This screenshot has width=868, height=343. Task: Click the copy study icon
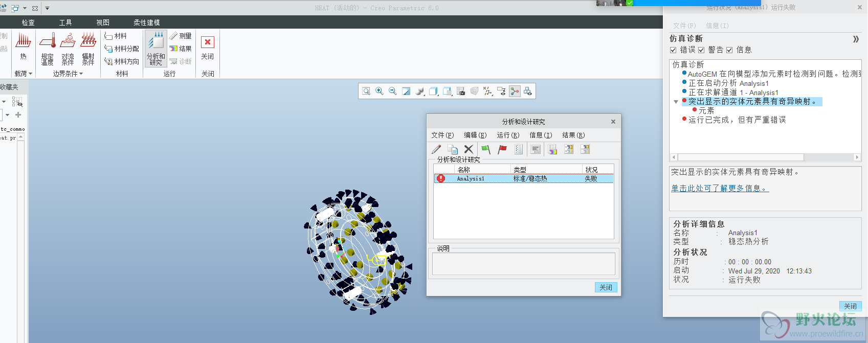pyautogui.click(x=453, y=149)
